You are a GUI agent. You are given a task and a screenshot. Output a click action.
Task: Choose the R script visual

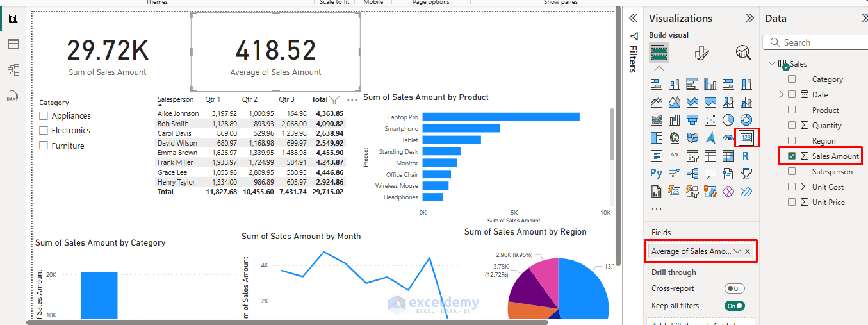746,156
